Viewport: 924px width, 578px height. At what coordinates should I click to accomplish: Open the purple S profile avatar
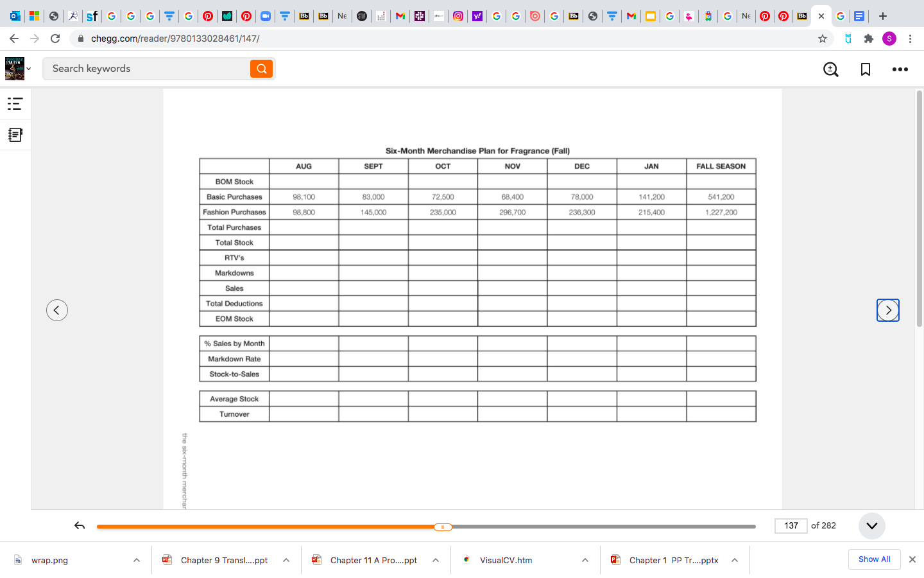pyautogui.click(x=889, y=39)
